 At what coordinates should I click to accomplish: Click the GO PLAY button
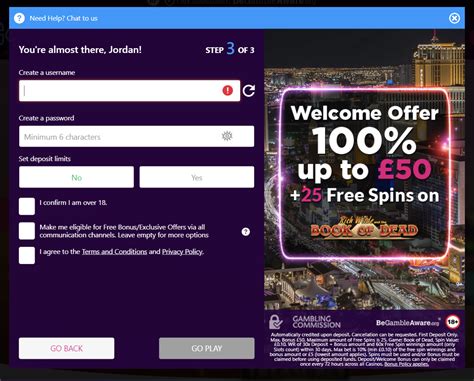[207, 348]
